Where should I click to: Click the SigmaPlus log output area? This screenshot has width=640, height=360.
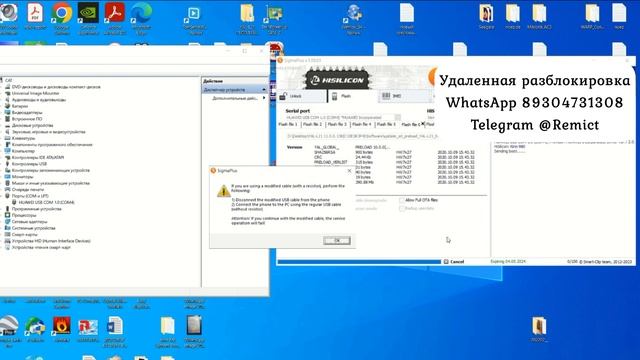563,199
